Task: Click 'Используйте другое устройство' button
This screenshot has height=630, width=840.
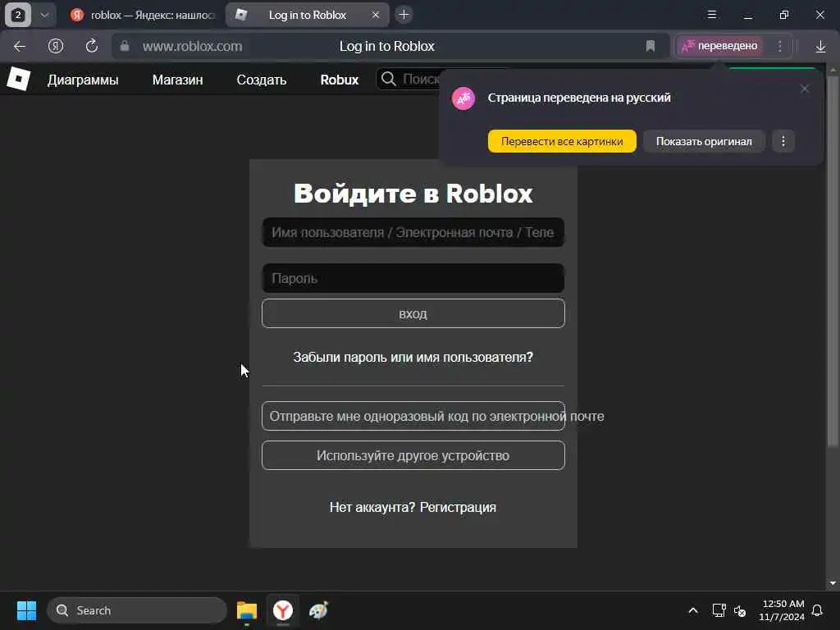Action: point(413,455)
